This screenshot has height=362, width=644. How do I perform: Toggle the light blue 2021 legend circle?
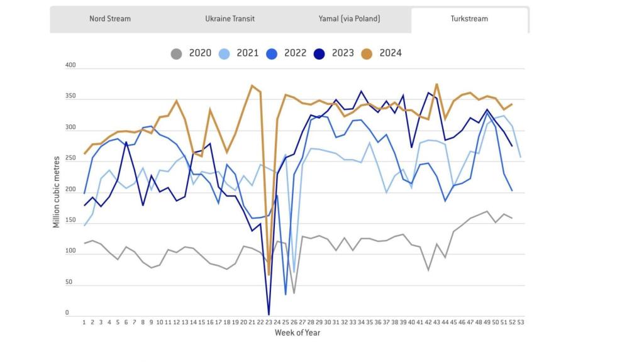(225, 53)
